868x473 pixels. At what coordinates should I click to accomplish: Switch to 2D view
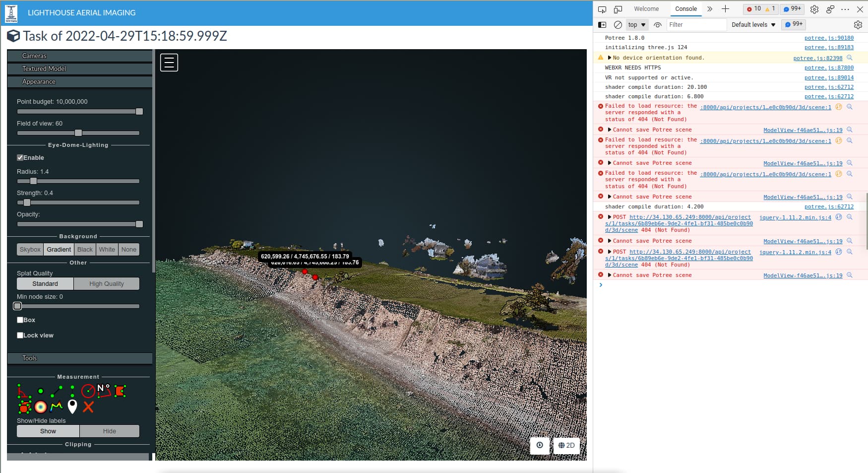click(x=566, y=445)
